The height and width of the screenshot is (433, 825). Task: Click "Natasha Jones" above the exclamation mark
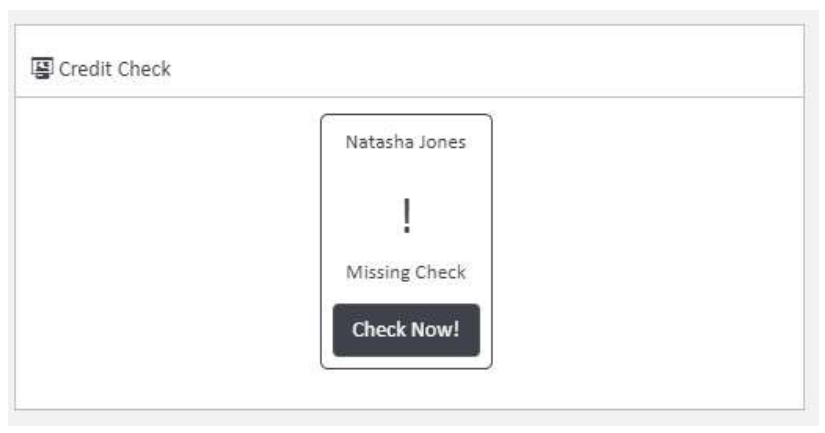click(x=406, y=142)
